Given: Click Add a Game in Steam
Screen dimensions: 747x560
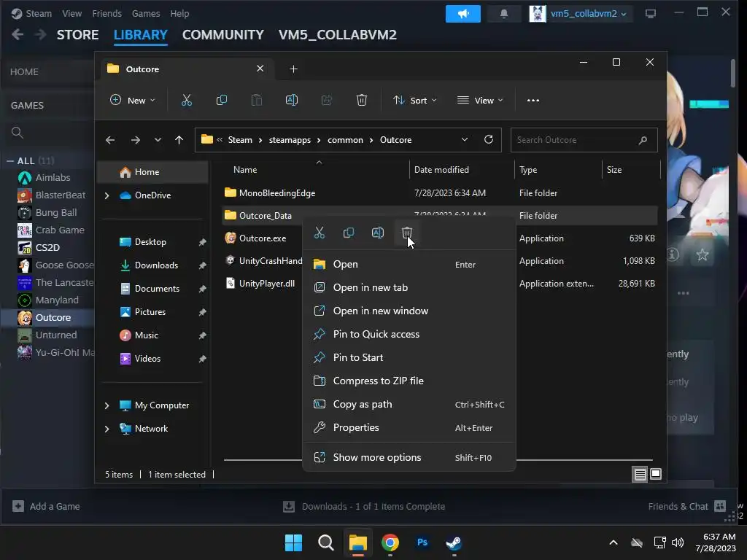Looking at the screenshot, I should pos(46,506).
